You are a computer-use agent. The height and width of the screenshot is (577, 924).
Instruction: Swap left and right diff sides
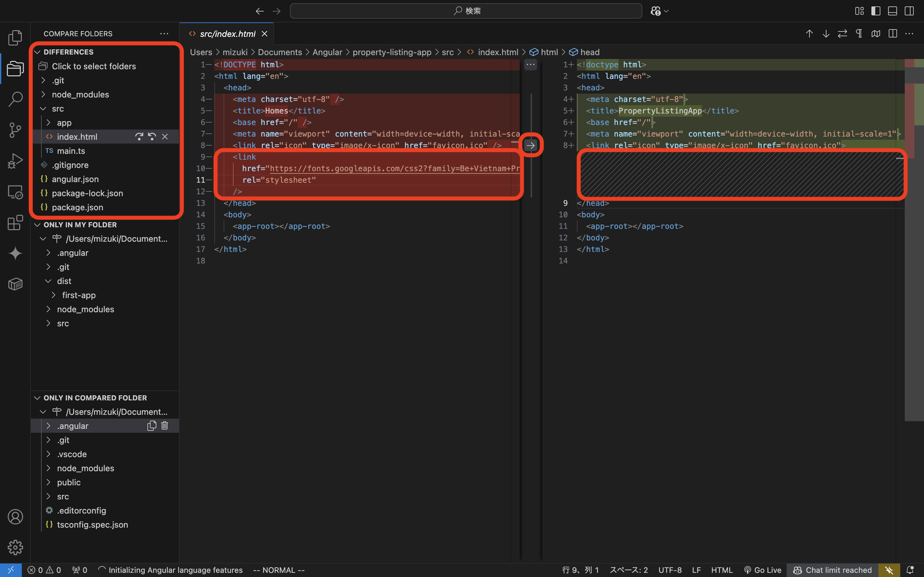coord(842,34)
